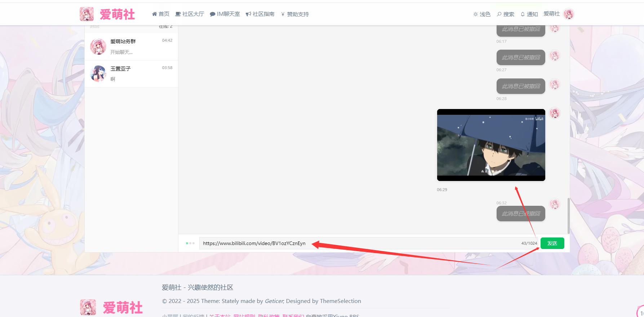Open 赞助支持 sponsorship page
644x317 pixels.
click(295, 14)
